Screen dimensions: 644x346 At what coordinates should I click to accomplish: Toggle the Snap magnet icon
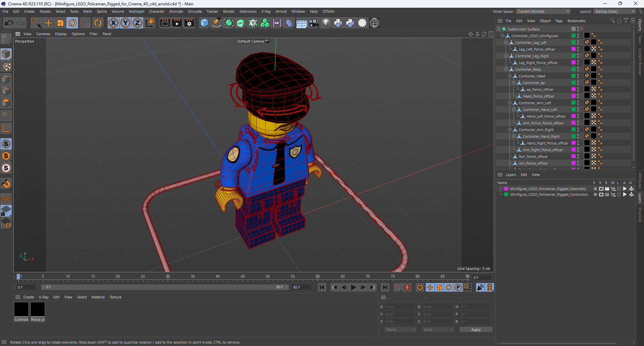click(6, 184)
